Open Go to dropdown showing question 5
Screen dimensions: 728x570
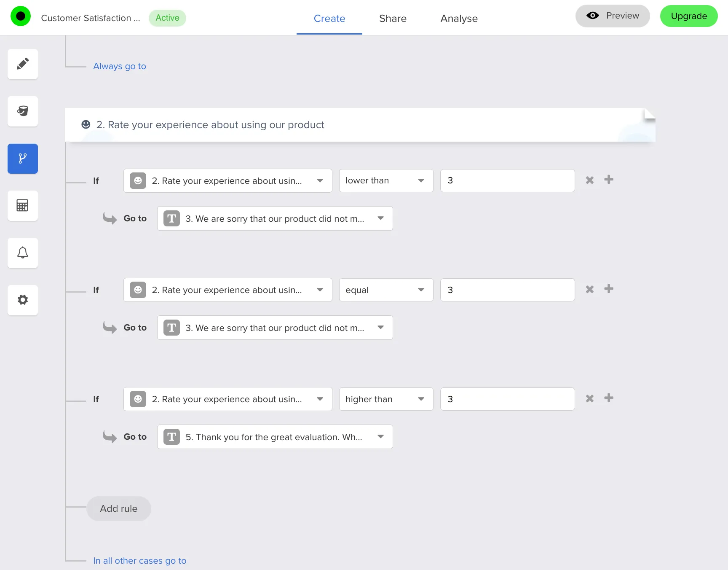click(x=275, y=437)
